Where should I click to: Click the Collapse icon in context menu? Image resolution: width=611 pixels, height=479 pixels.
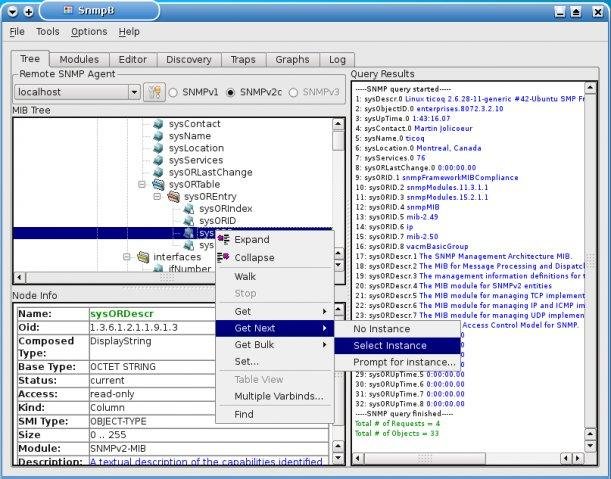(x=223, y=257)
